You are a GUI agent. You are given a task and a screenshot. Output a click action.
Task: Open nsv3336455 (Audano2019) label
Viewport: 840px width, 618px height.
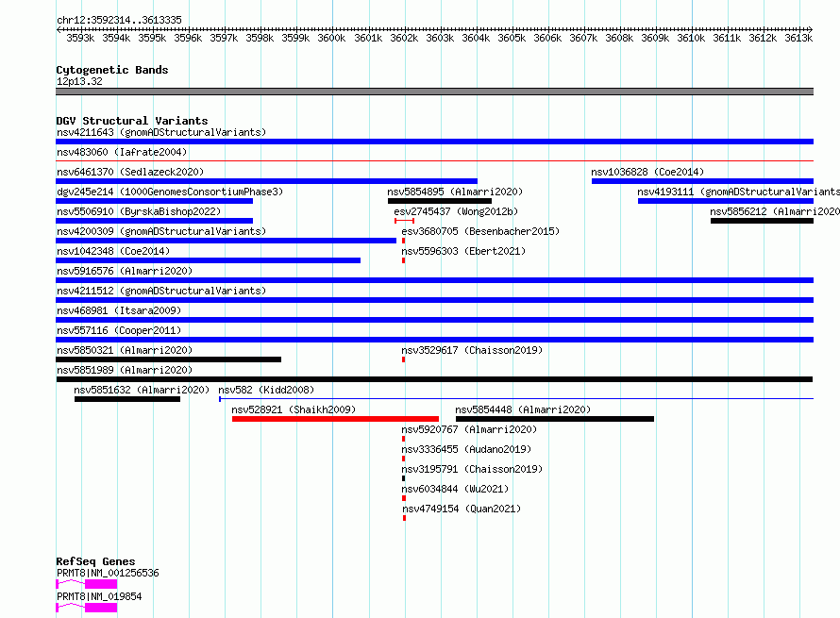tap(466, 449)
